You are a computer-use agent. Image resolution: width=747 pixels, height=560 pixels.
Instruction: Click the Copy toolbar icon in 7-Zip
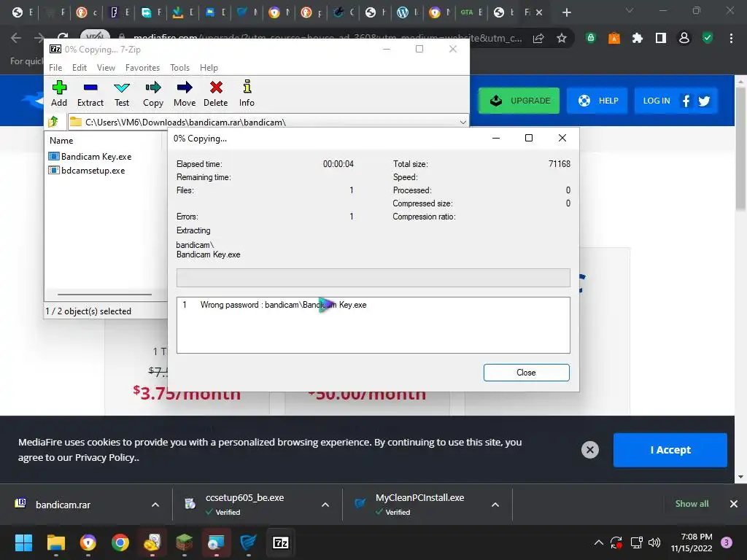[153, 94]
